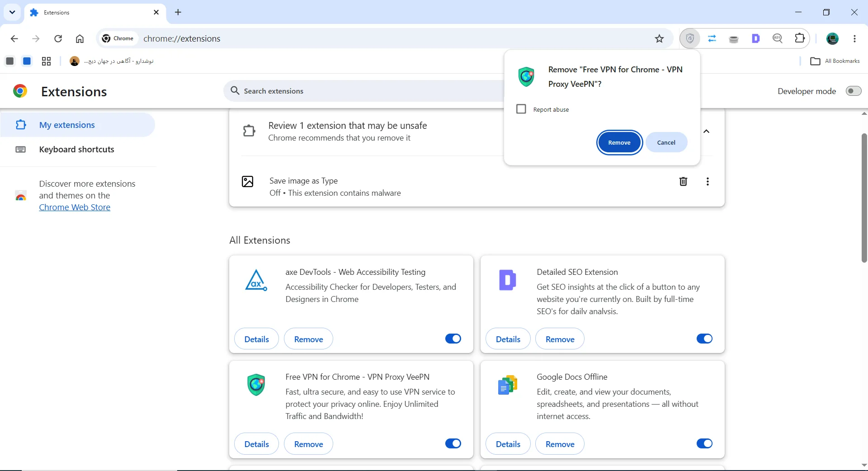
Task: Disable the Detailed SEO Extension toggle
Action: 704,339
